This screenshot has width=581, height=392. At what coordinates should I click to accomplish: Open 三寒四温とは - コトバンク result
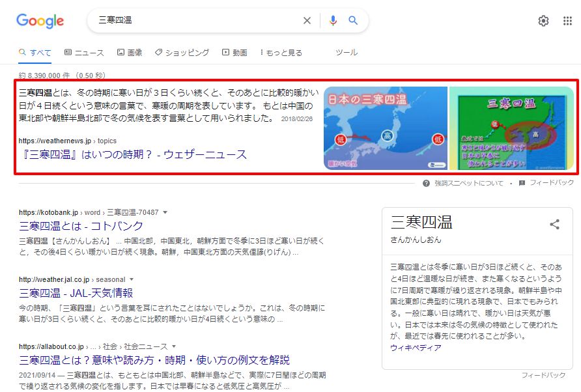[x=81, y=226]
